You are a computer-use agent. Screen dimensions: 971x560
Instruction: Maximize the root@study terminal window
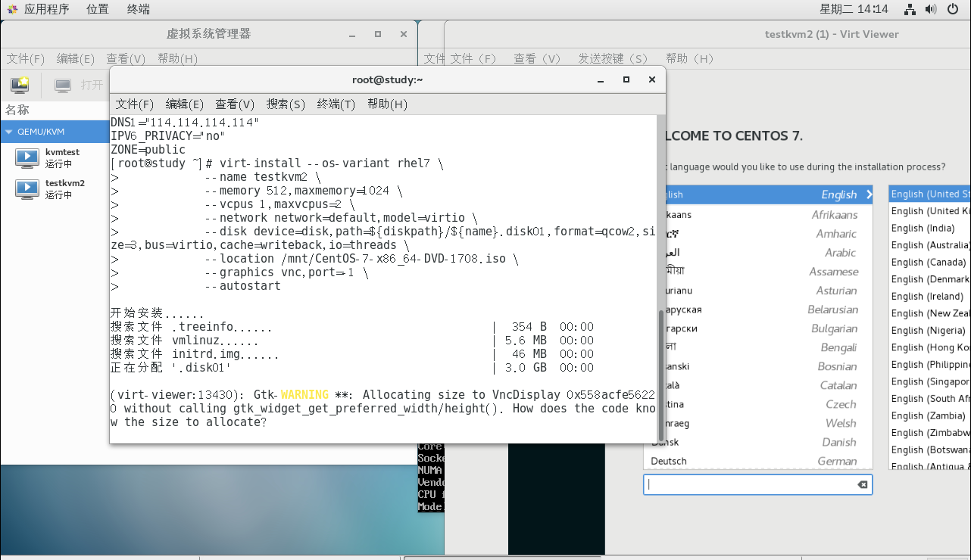click(626, 79)
